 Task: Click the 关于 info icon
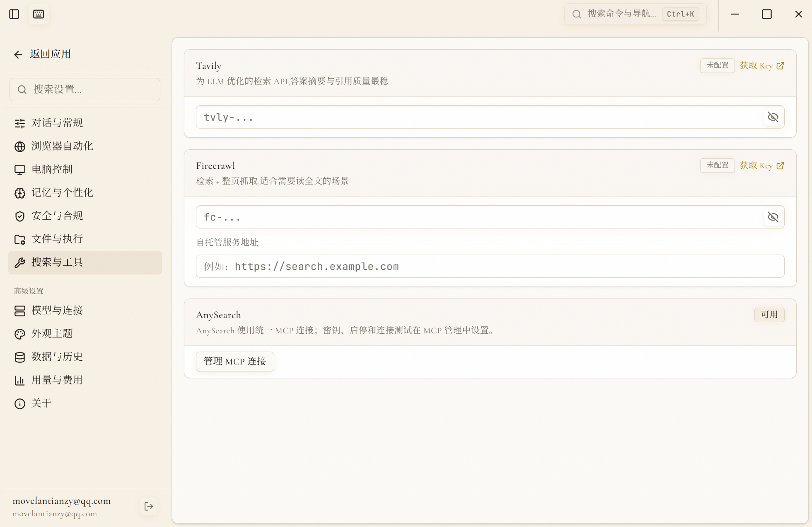20,403
